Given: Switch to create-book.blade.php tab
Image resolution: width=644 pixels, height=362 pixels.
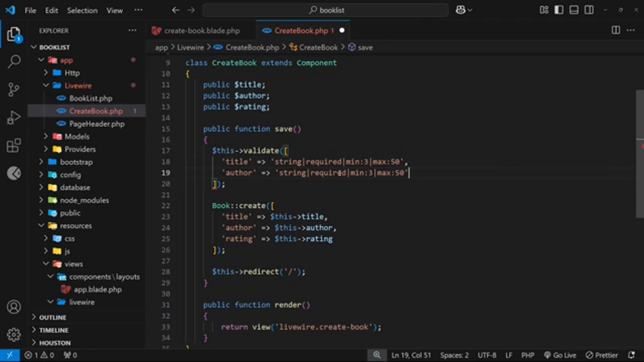Looking at the screenshot, I should (x=201, y=31).
